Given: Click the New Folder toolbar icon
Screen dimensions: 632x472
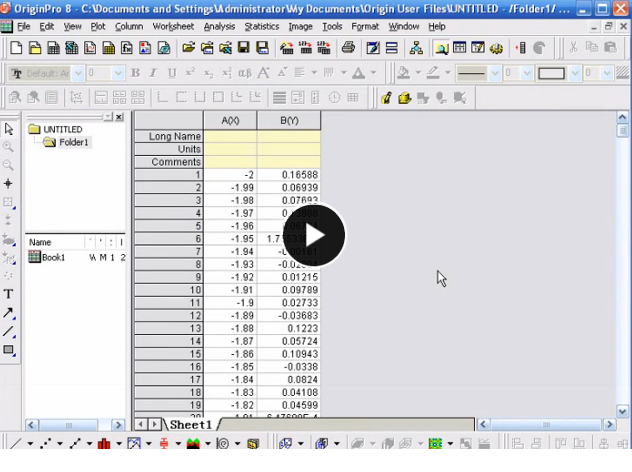Looking at the screenshot, I should 35,48.
